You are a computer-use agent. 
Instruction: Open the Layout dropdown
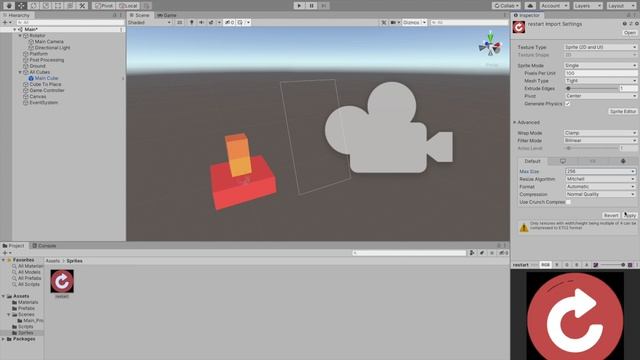point(621,6)
